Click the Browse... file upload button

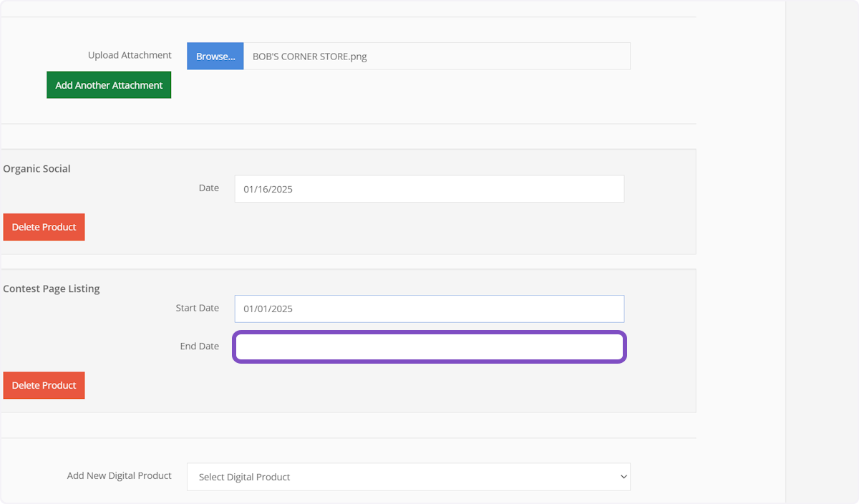pos(215,56)
